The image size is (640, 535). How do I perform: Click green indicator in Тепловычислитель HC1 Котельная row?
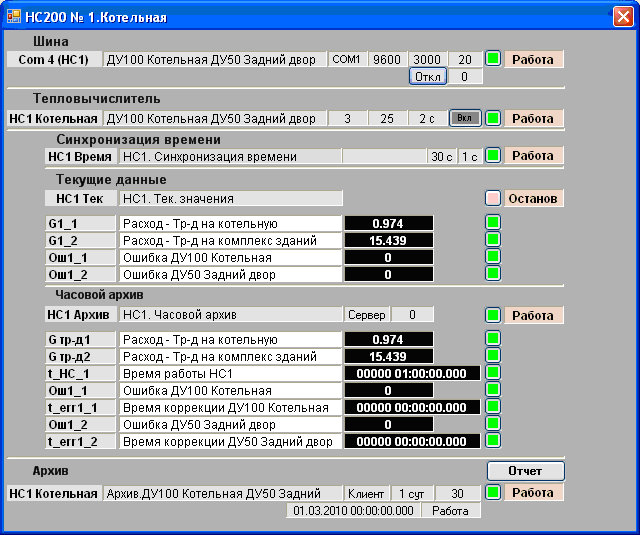pos(493,118)
